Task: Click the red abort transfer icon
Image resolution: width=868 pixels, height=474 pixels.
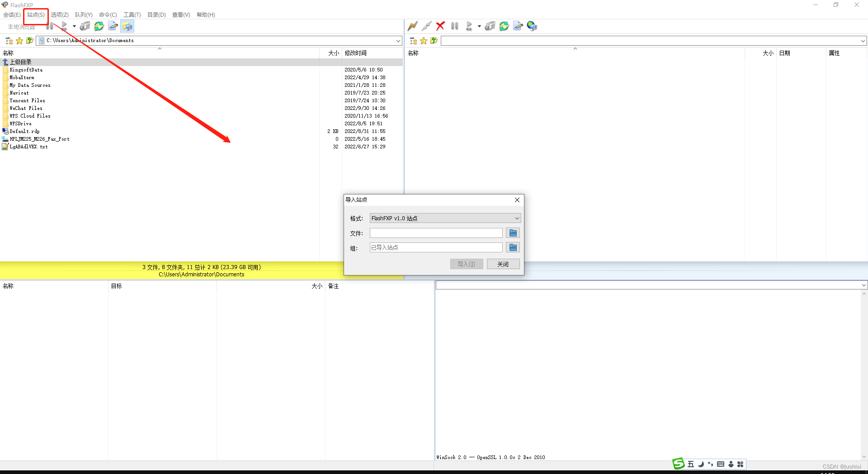Action: coord(440,26)
